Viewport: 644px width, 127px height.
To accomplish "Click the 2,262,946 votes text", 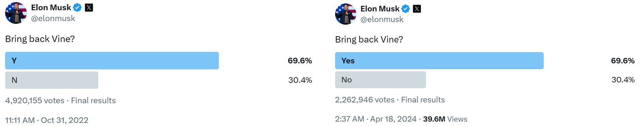I will pos(365,100).
